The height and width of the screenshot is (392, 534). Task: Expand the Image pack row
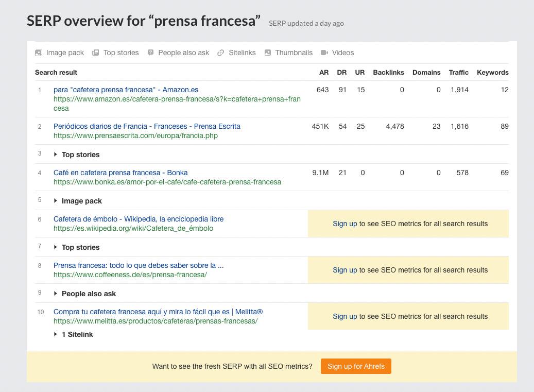click(x=56, y=201)
